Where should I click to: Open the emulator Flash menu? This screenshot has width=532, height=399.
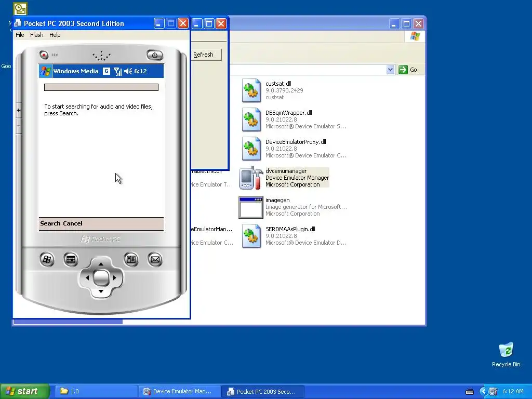(37, 35)
